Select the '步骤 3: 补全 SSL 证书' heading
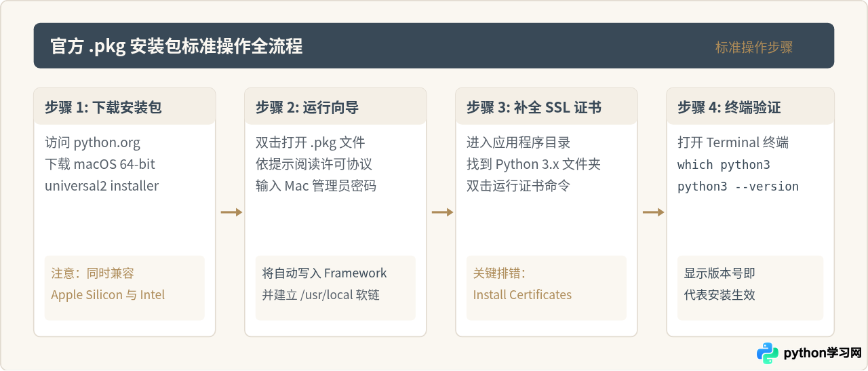This screenshot has height=371, width=868. (534, 107)
